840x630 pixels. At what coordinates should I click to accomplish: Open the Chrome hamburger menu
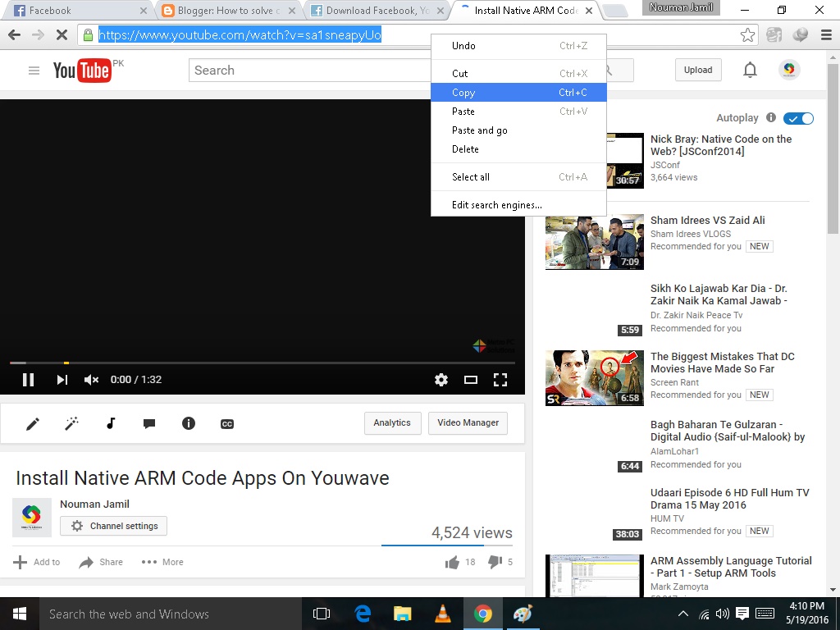tap(826, 34)
